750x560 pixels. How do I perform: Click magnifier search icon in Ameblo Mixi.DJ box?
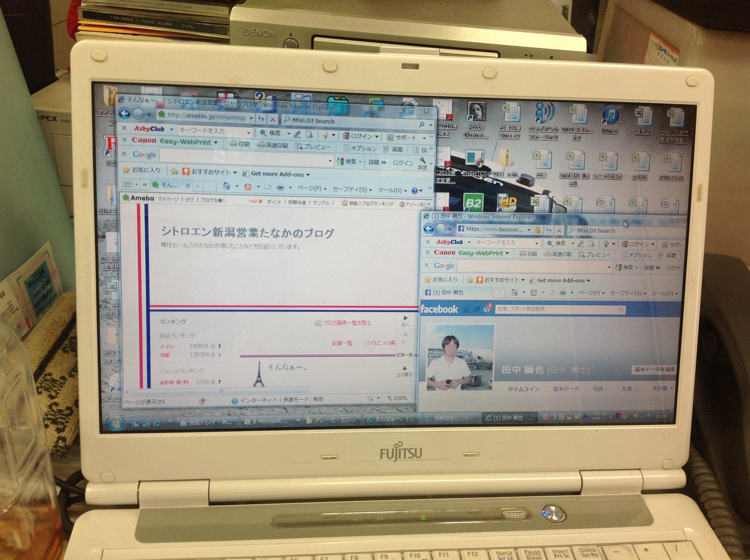coord(422,124)
